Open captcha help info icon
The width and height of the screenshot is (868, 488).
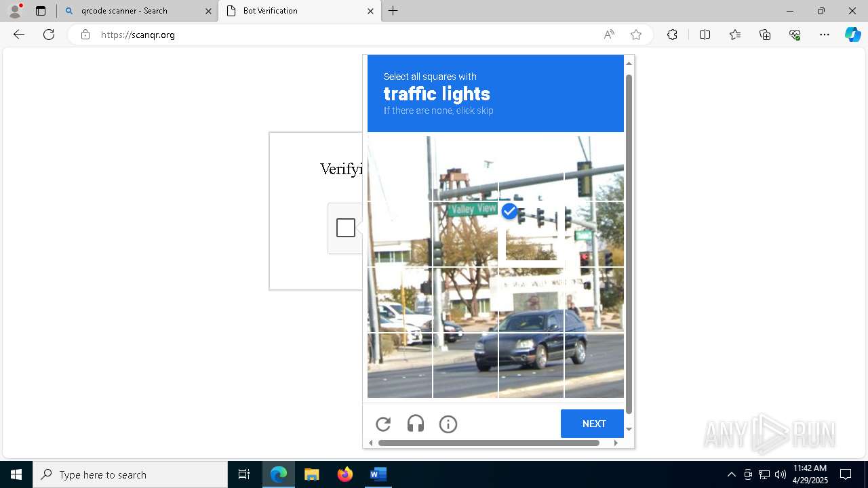[448, 424]
